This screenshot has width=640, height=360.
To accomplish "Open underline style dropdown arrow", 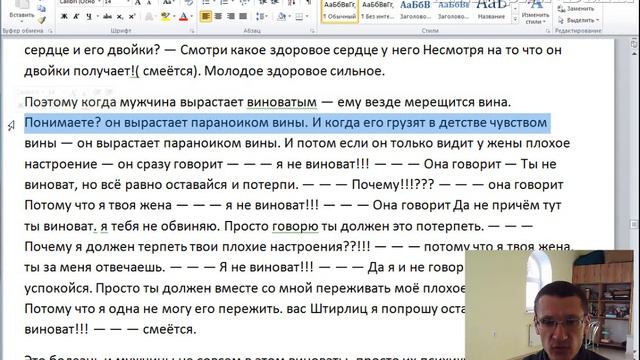I will coord(97,17).
